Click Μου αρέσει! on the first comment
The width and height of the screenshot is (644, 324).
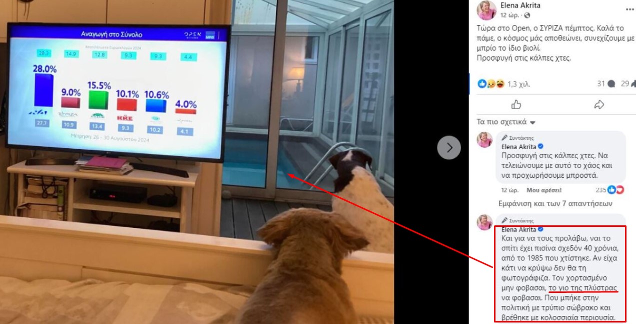click(x=548, y=190)
